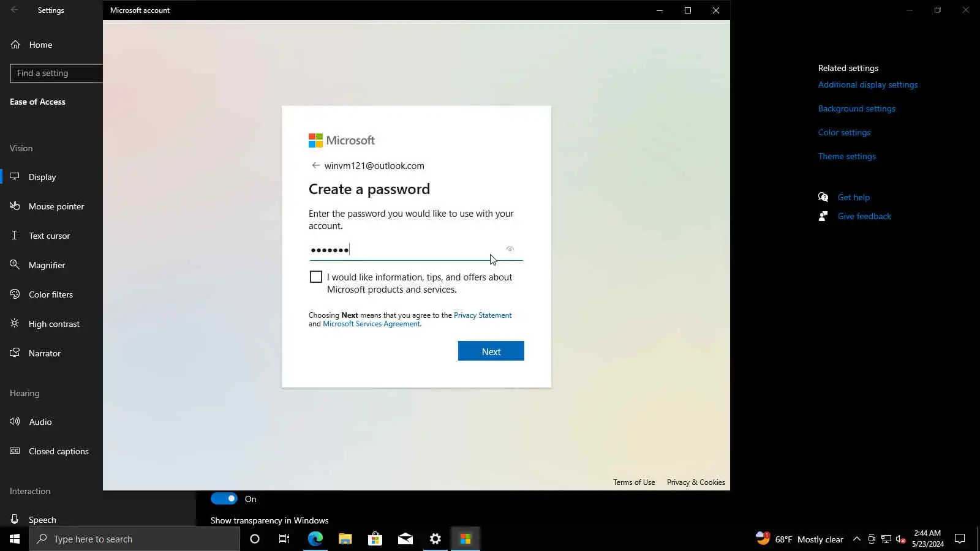
Task: Select Magnifier in the sidebar
Action: click(x=47, y=265)
